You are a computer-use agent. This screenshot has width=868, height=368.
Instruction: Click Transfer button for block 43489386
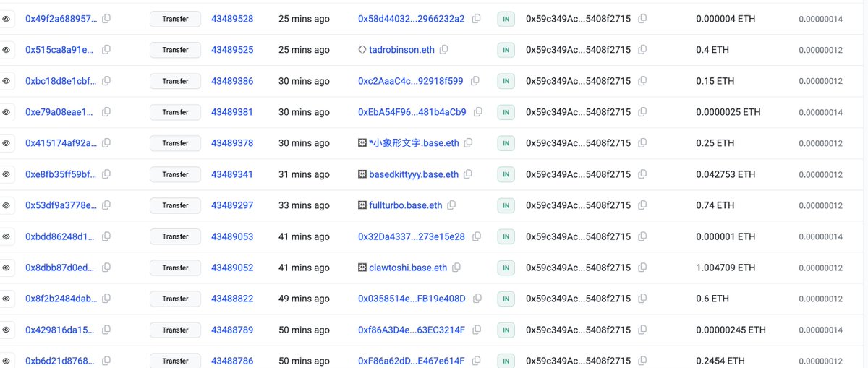pos(175,81)
